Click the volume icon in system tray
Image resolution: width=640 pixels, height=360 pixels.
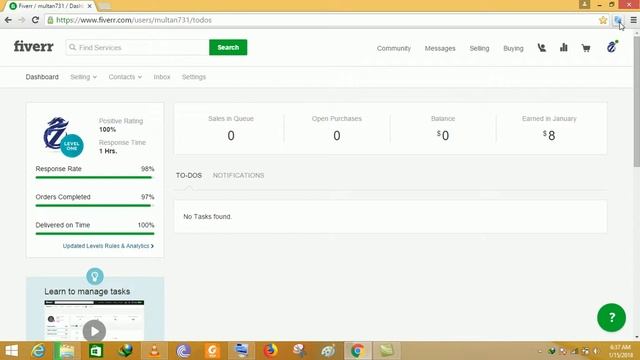click(x=597, y=351)
